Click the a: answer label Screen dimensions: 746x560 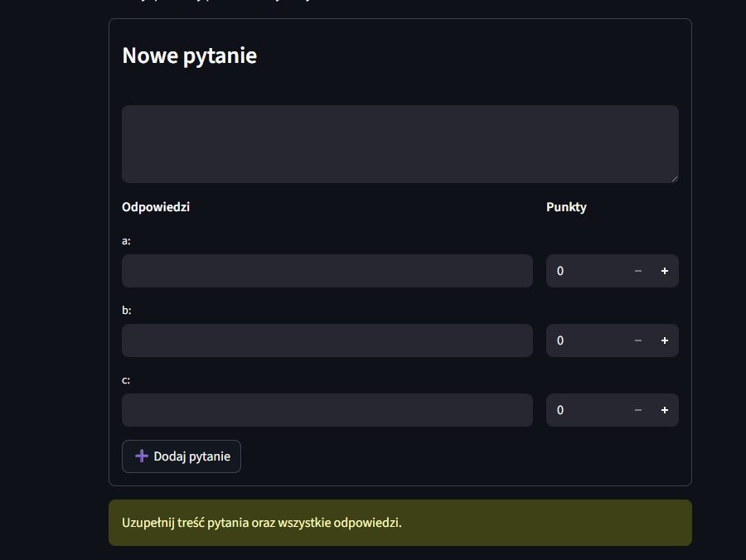tap(126, 241)
